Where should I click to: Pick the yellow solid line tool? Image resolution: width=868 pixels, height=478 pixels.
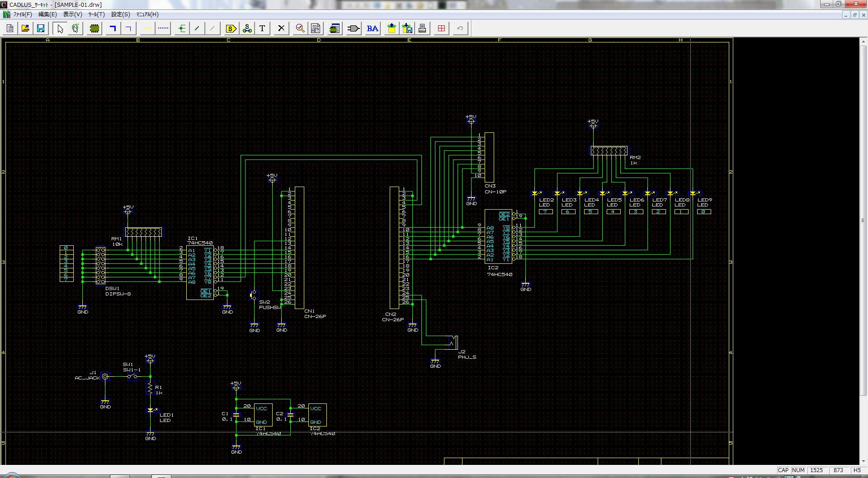pos(147,28)
